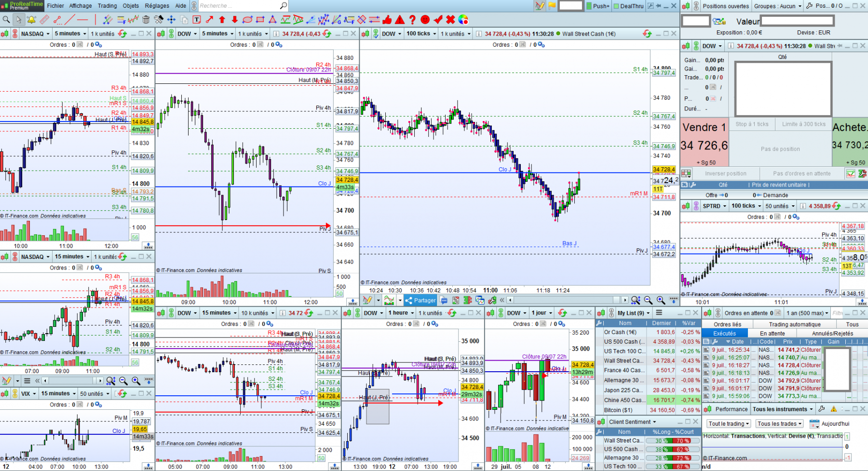Open the NASDAQ instrument dropdown
Screen dimensions: 868x471
pos(35,34)
